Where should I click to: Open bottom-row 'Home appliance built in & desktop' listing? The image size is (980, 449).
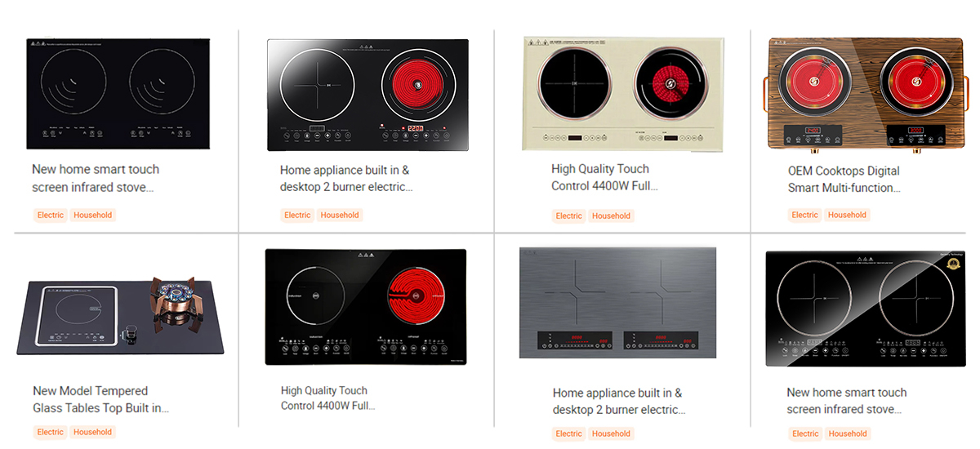click(619, 402)
